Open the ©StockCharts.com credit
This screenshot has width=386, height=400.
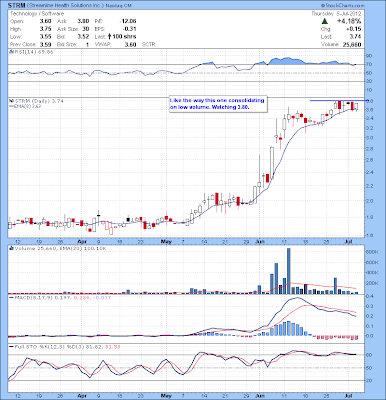click(x=343, y=6)
